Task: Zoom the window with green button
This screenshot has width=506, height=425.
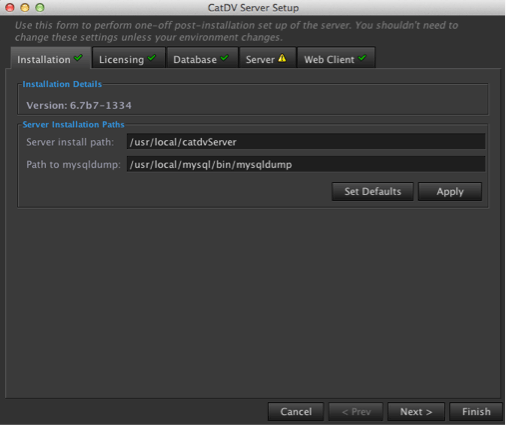Action: pos(40,7)
